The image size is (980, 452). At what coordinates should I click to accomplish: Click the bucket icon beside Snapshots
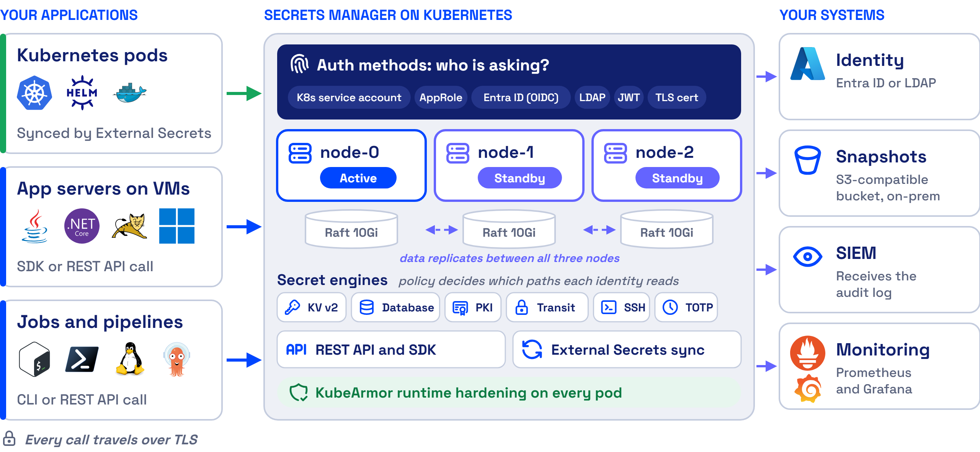pos(808,160)
